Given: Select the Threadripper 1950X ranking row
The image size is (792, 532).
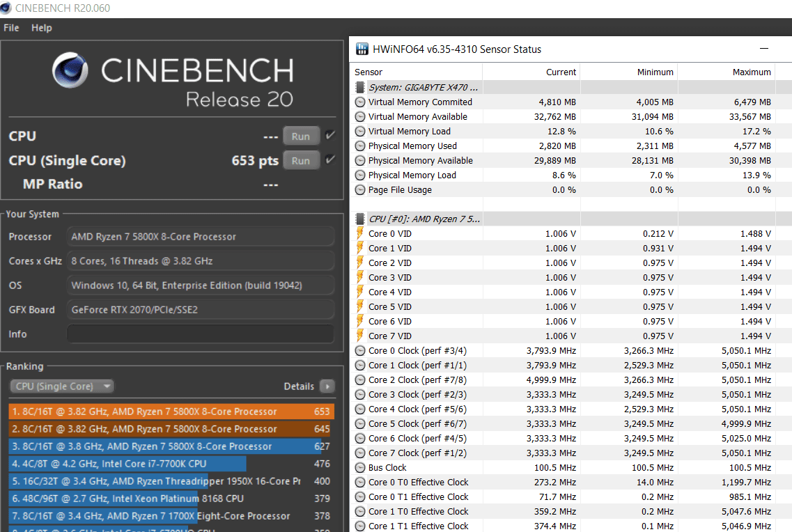Looking at the screenshot, I should tap(171, 481).
